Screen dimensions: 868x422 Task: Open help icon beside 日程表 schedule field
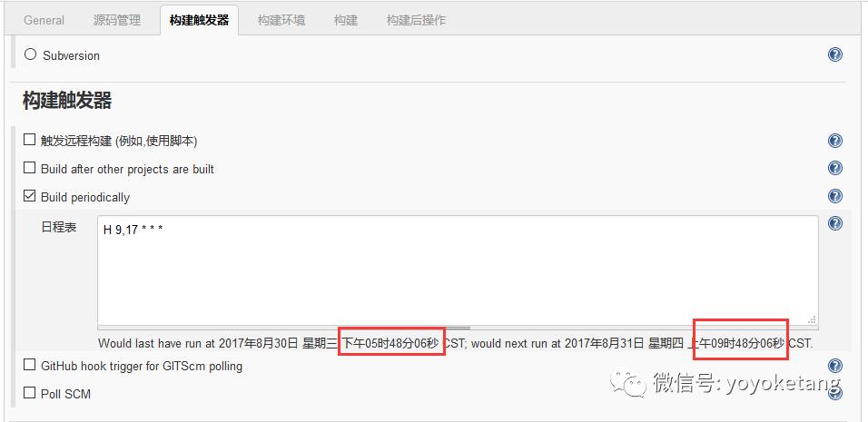coord(834,223)
